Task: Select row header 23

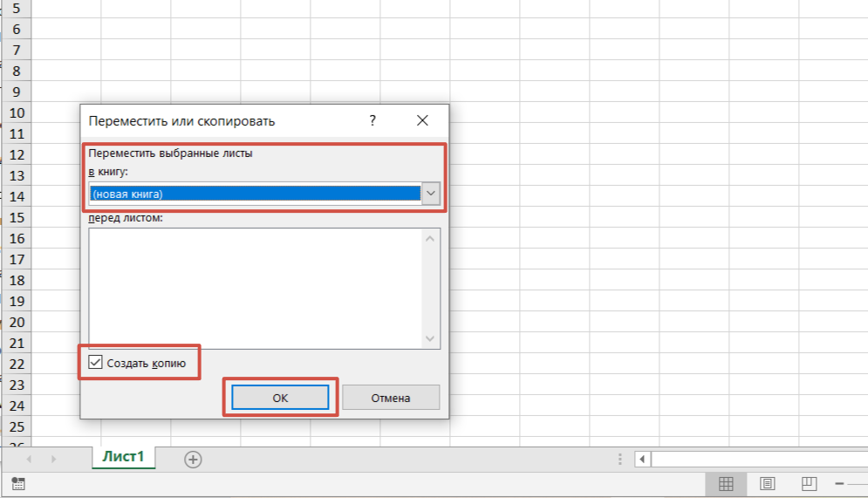Action: pos(16,385)
